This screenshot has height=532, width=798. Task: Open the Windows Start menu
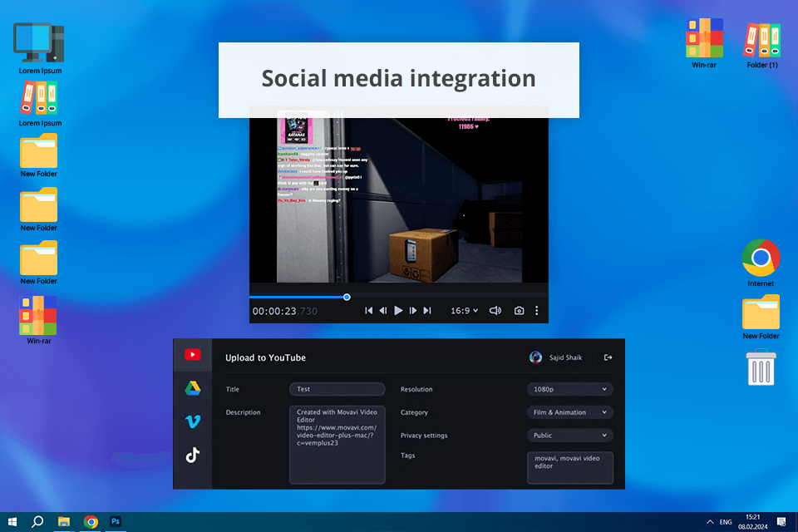tap(12, 522)
